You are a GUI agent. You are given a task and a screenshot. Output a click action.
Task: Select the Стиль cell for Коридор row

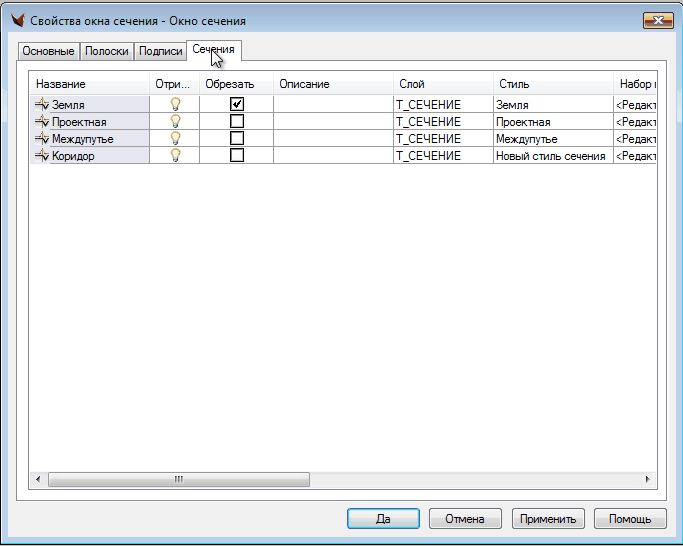[x=551, y=155]
